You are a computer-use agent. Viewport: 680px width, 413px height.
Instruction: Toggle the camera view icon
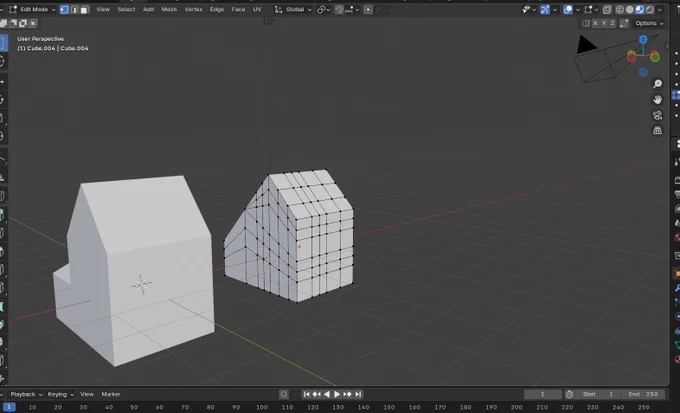click(x=657, y=115)
